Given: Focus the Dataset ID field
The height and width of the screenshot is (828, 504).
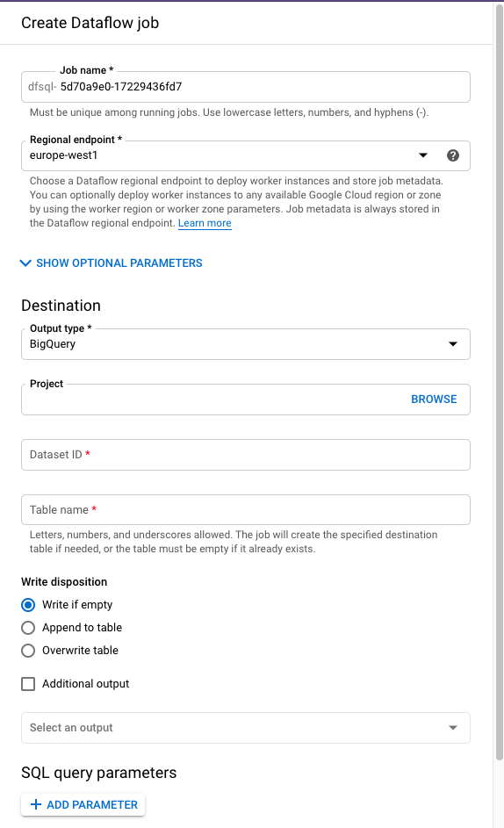Looking at the screenshot, I should [246, 455].
